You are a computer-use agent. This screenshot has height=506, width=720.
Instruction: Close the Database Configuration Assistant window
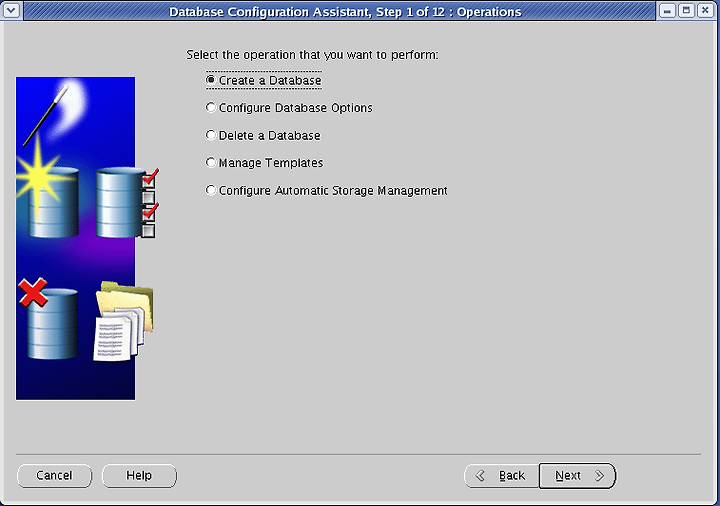tap(705, 10)
